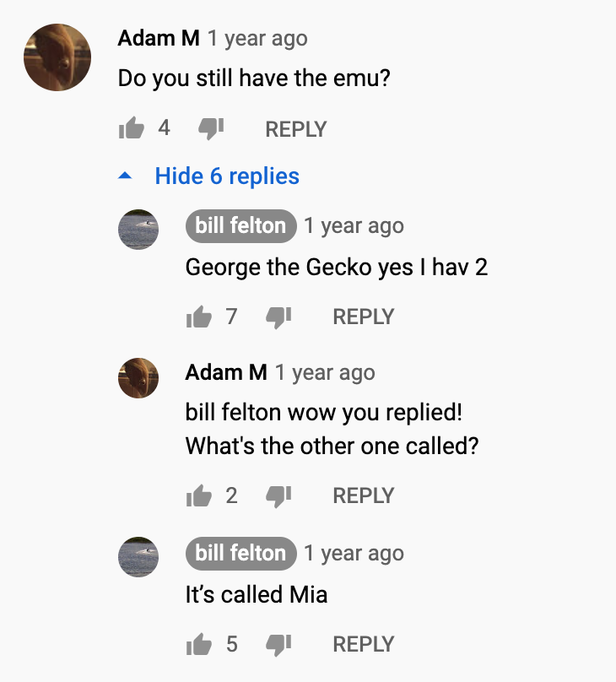
Task: Open bill felton badge on Mia reply
Action: click(240, 553)
